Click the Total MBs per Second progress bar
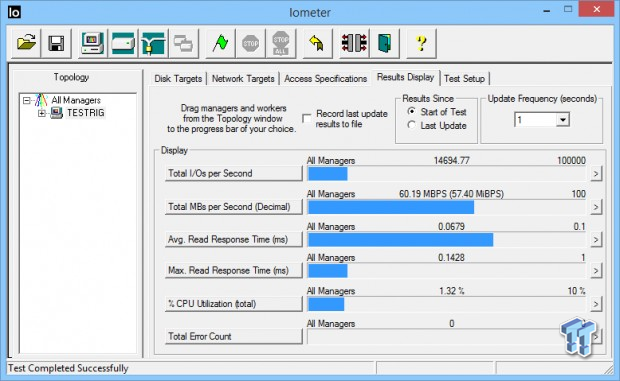The image size is (620, 381). pos(447,207)
